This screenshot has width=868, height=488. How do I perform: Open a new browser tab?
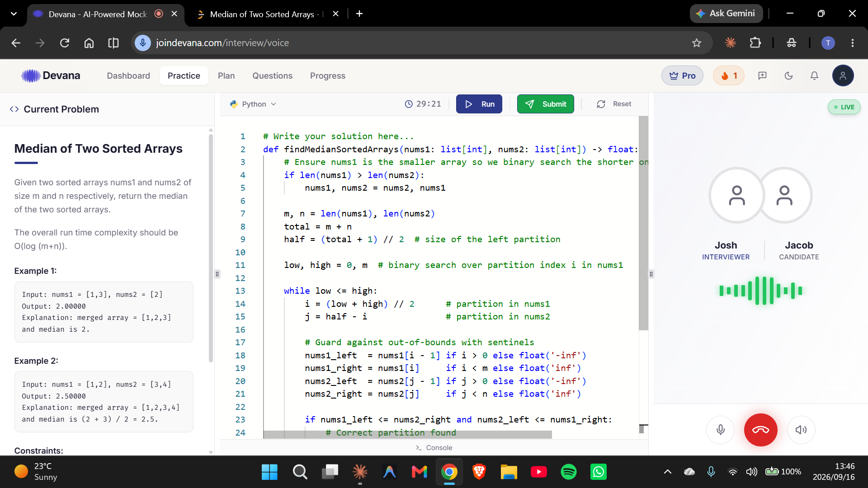[359, 14]
